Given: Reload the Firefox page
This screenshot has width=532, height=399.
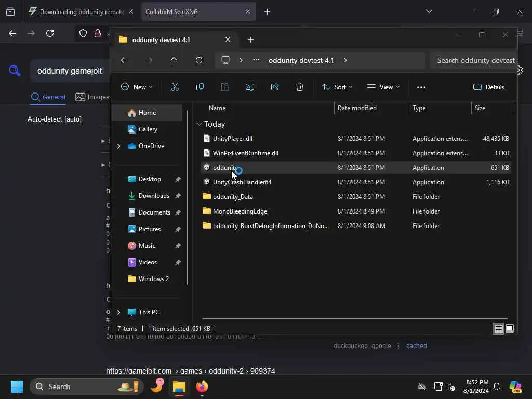Looking at the screenshot, I should tap(50, 33).
